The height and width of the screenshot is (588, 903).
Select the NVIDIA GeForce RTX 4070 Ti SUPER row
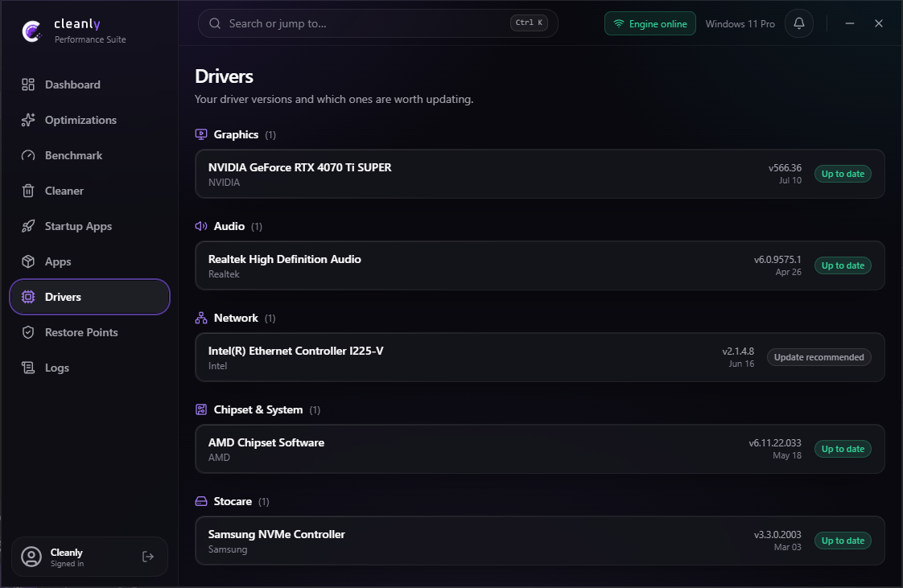tap(539, 174)
